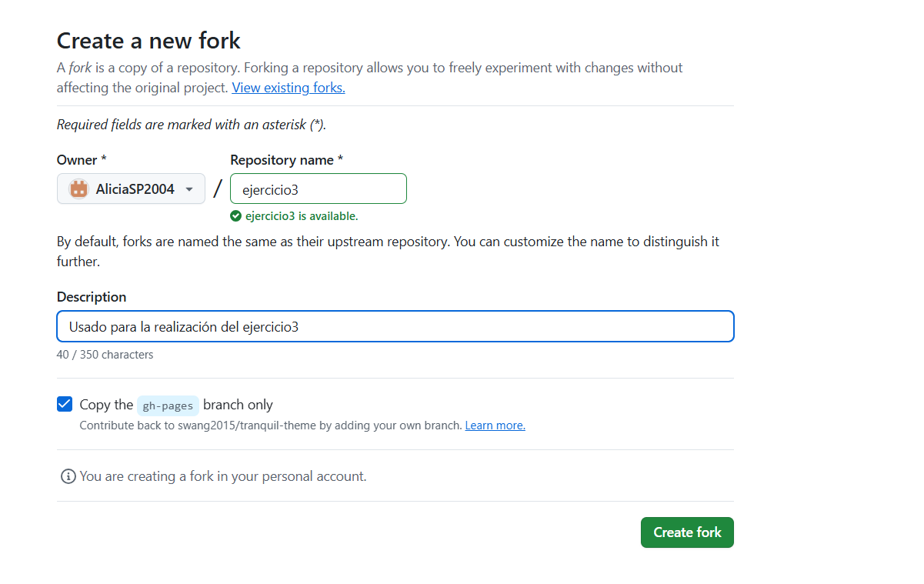Screen dimensions: 924x584
Task: Follow the "Learn more" link
Action: coord(495,425)
